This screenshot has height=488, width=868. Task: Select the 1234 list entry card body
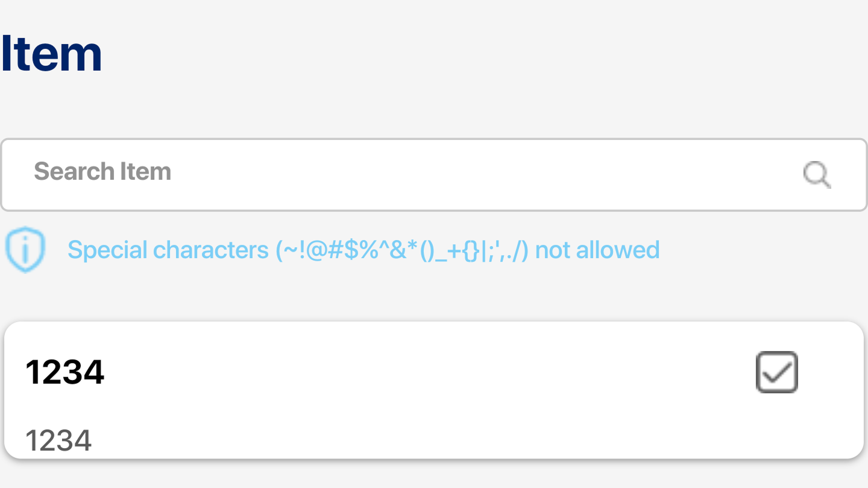coord(434,390)
